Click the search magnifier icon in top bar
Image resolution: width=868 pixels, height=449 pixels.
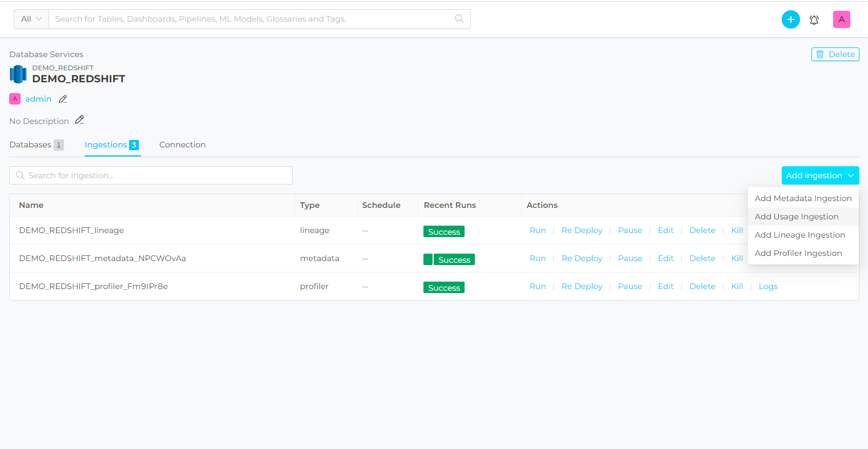tap(459, 19)
